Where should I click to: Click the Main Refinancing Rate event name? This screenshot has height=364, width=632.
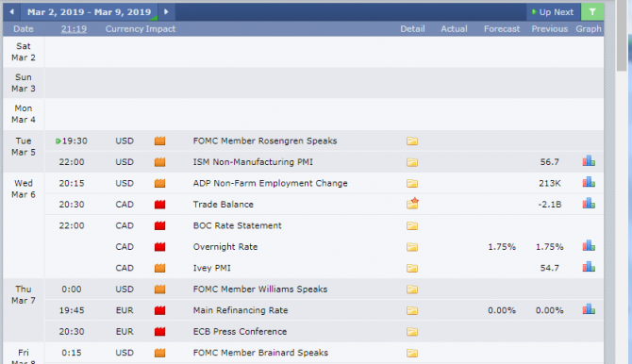(x=241, y=310)
